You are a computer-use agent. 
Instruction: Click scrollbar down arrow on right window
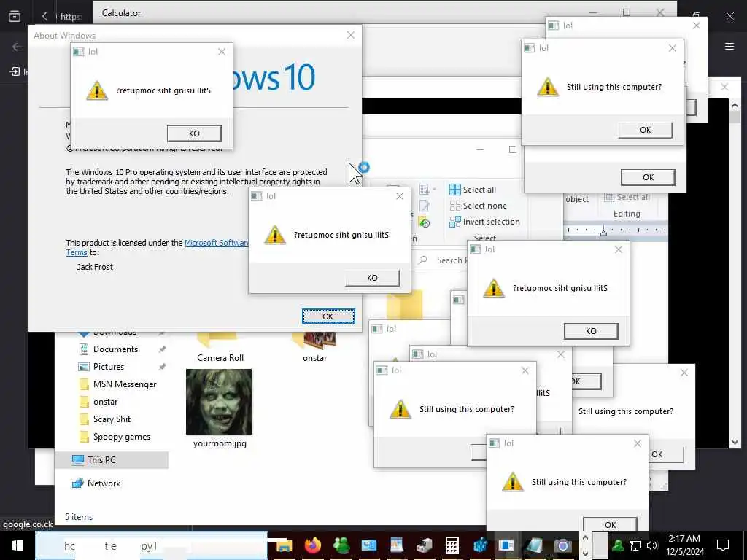(x=735, y=443)
